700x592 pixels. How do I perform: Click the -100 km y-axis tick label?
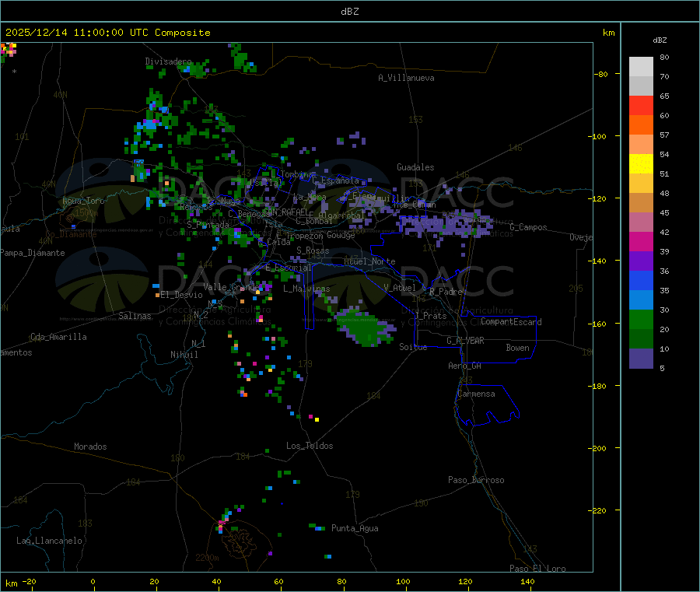pos(597,136)
